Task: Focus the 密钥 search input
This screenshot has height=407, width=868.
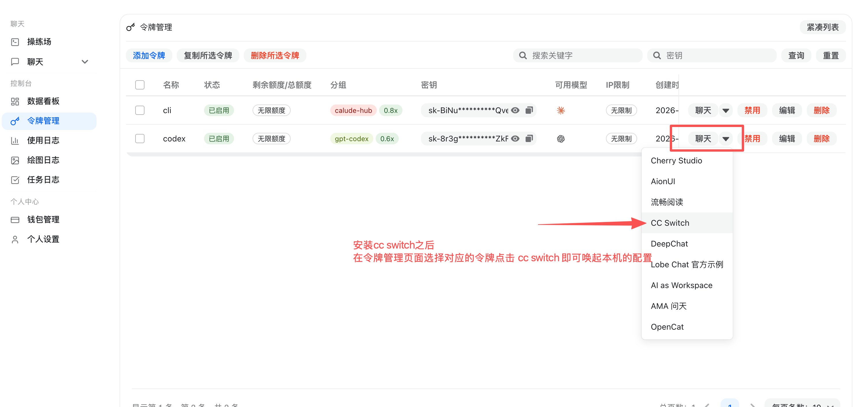Action: click(x=712, y=55)
